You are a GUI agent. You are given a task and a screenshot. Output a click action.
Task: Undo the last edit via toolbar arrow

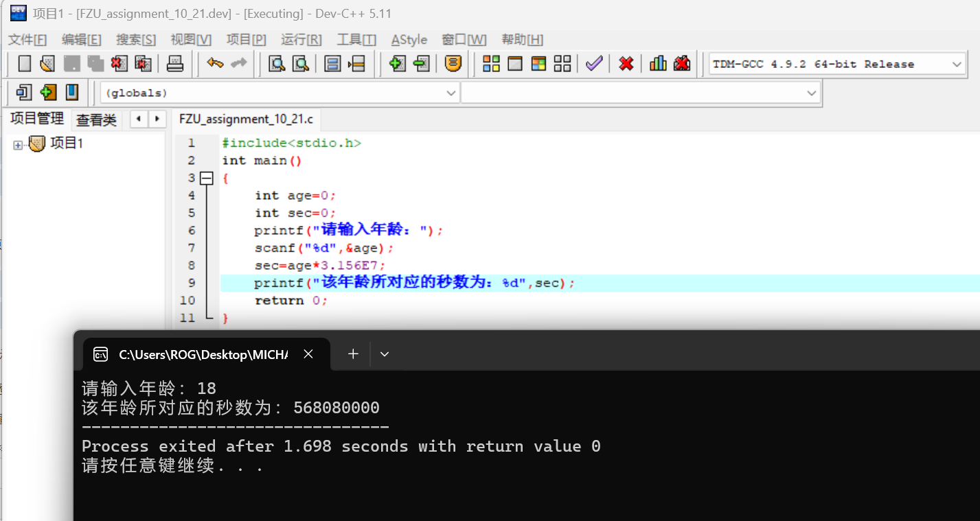[x=215, y=64]
